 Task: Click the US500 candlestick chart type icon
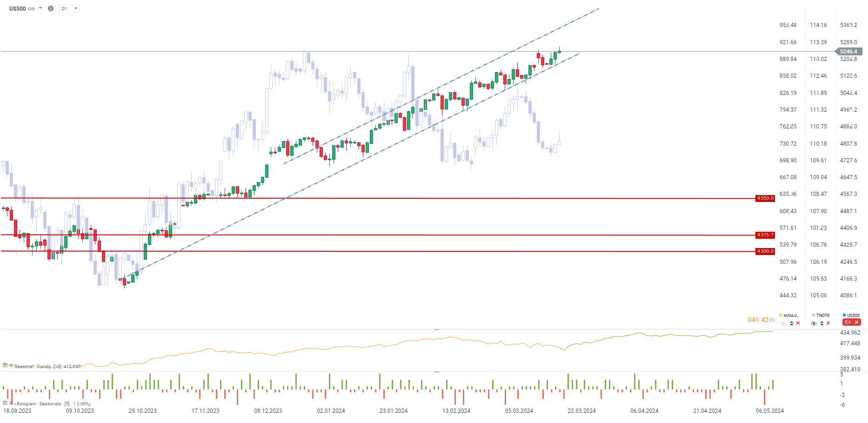coord(848,322)
